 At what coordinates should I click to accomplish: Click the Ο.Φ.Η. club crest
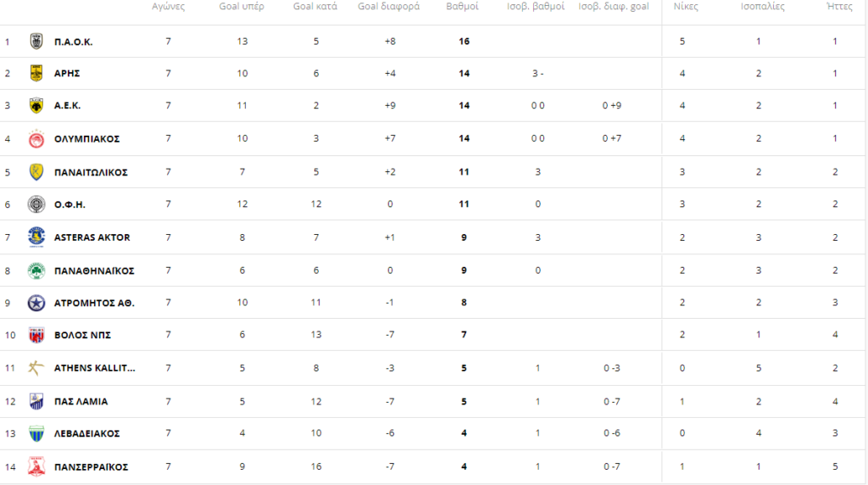tap(36, 204)
